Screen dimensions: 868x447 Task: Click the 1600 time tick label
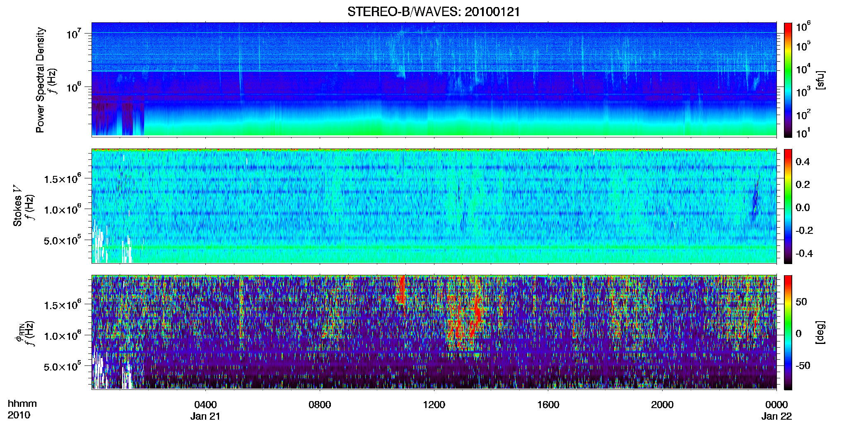click(548, 405)
